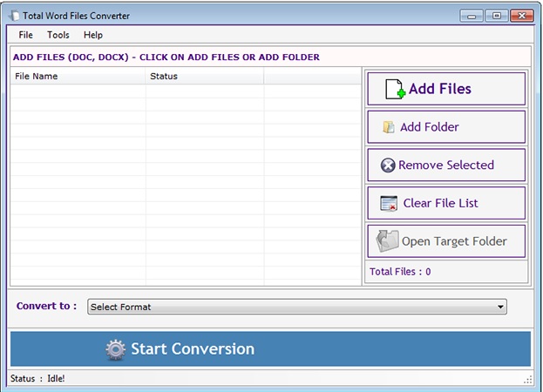543x392 pixels.
Task: Click the resize grip in status bar
Action: pos(528,380)
